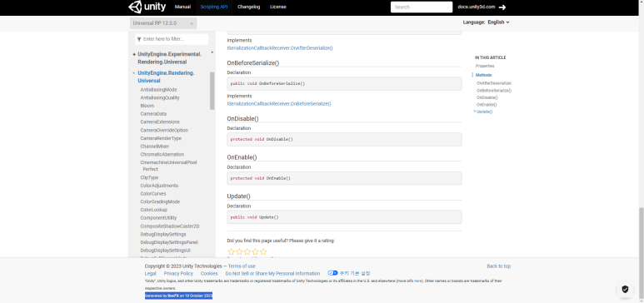The height and width of the screenshot is (303, 644).
Task: Click the Back to top link
Action: [x=498, y=266]
